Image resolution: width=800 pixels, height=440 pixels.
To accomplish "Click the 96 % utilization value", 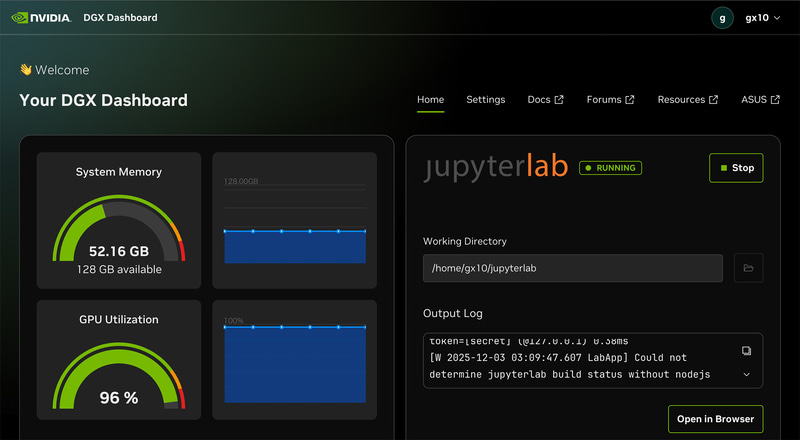I will click(x=119, y=398).
